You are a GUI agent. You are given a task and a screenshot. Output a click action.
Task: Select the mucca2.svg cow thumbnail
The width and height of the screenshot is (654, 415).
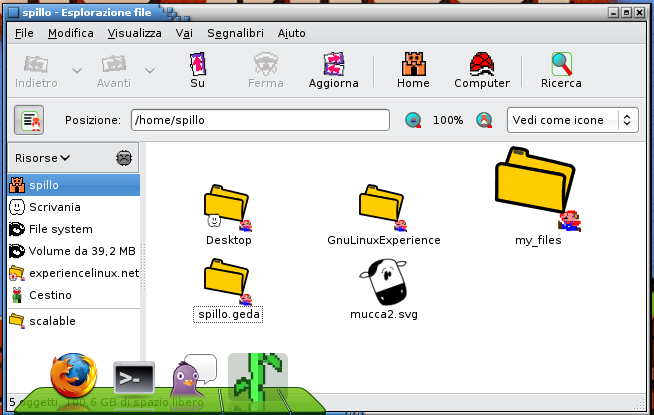pos(383,282)
